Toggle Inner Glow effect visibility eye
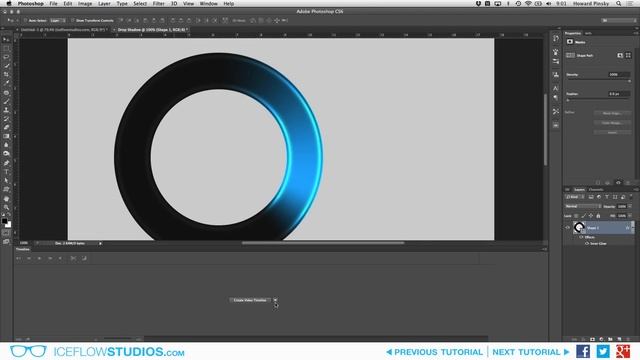640x360 pixels. coord(587,244)
